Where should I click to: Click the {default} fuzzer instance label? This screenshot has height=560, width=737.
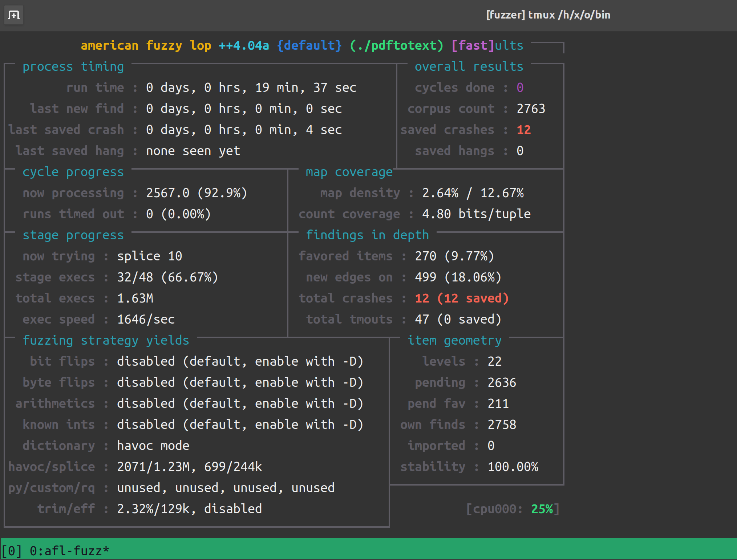coord(309,45)
